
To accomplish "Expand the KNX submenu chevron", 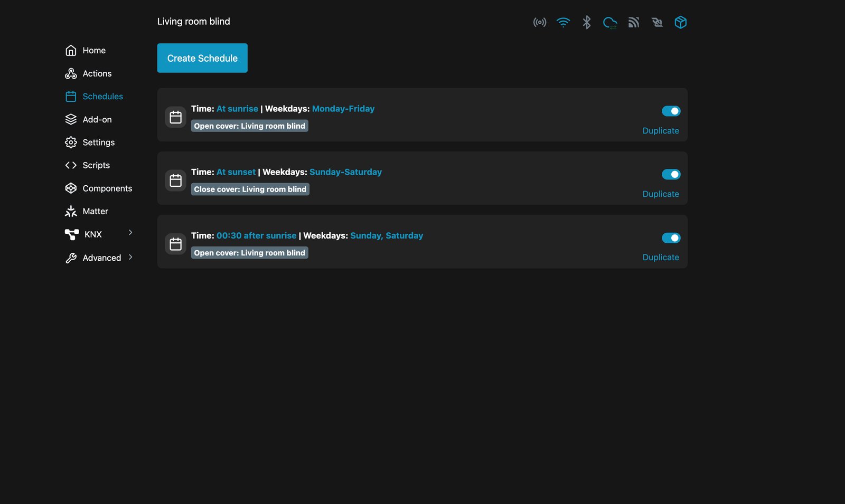I will [x=130, y=233].
